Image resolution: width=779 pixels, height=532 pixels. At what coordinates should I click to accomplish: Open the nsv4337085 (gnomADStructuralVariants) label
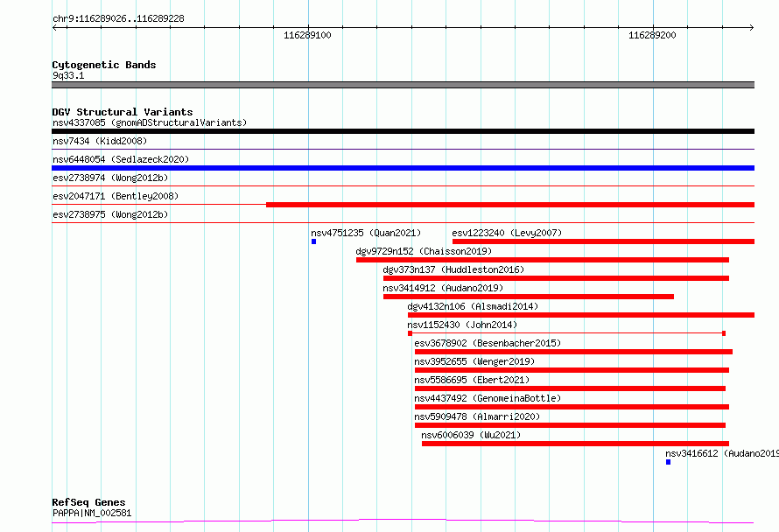click(150, 122)
